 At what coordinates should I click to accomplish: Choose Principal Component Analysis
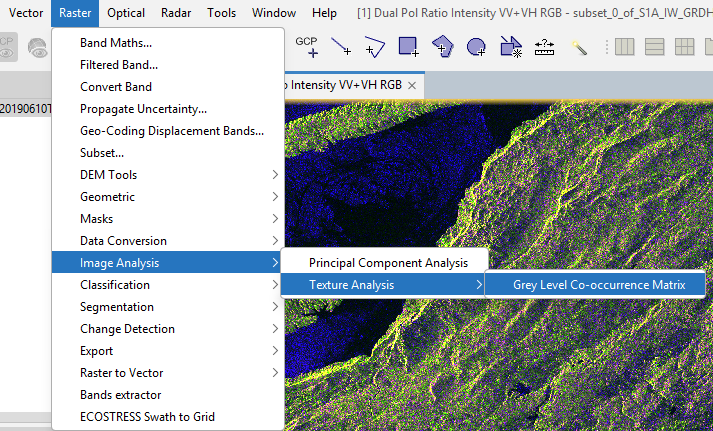click(388, 263)
